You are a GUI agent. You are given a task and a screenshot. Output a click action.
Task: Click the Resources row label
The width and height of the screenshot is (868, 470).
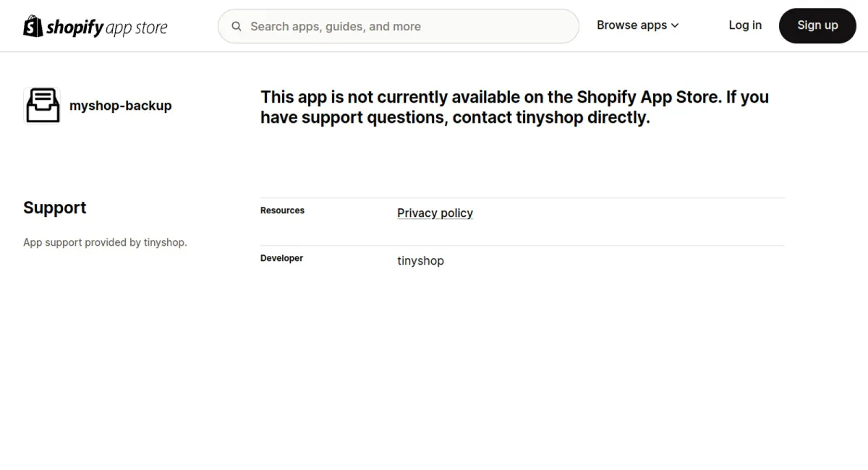point(282,210)
